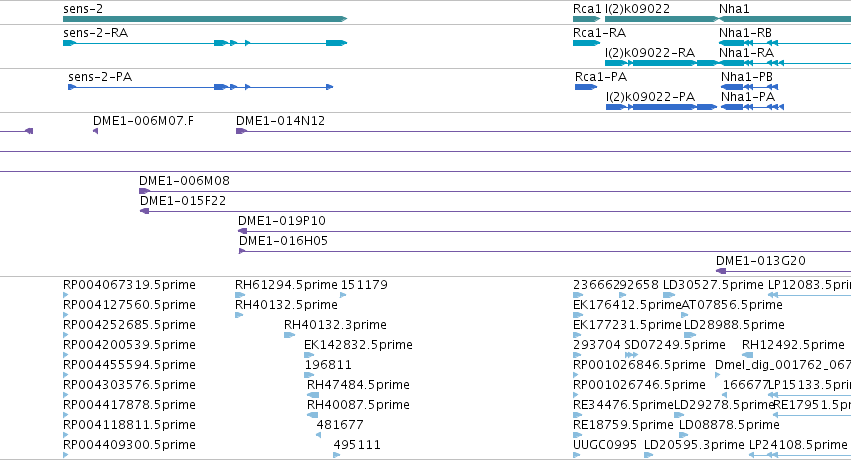Viewport: 851px width, 460px height.
Task: Pick clone label DME1-015F22
Action: pos(183,201)
